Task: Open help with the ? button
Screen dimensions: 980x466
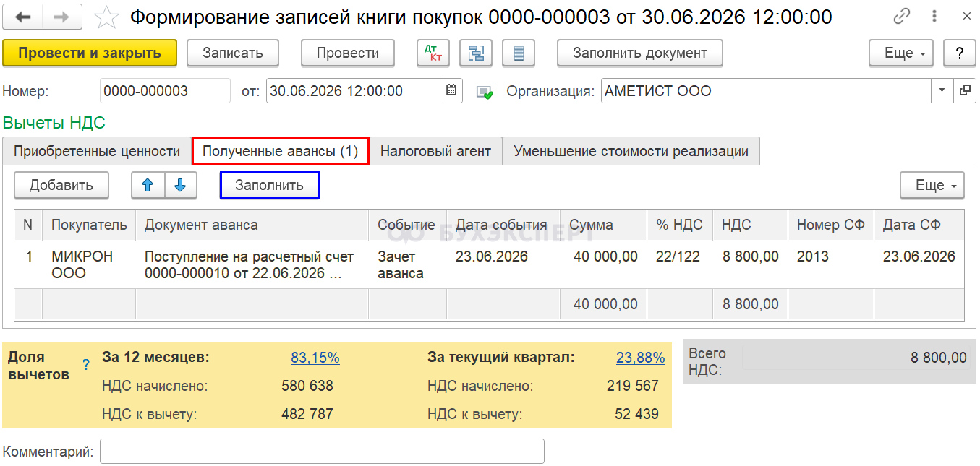Action: [960, 53]
